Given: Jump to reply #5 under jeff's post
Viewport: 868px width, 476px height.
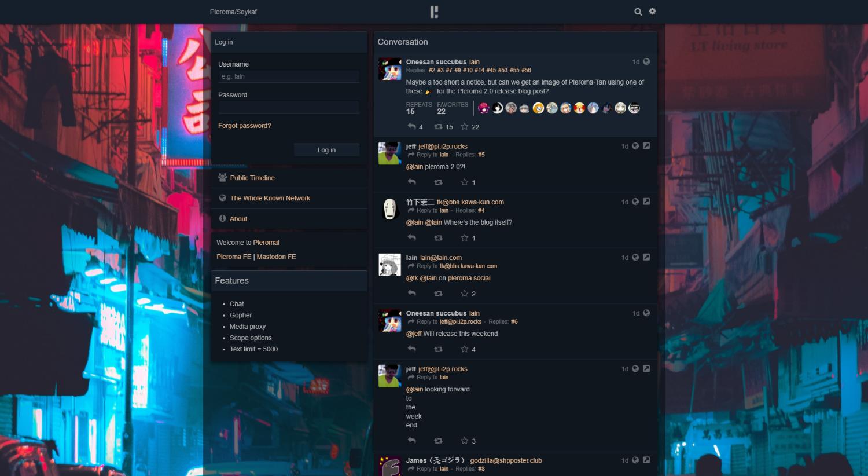Looking at the screenshot, I should coord(481,155).
